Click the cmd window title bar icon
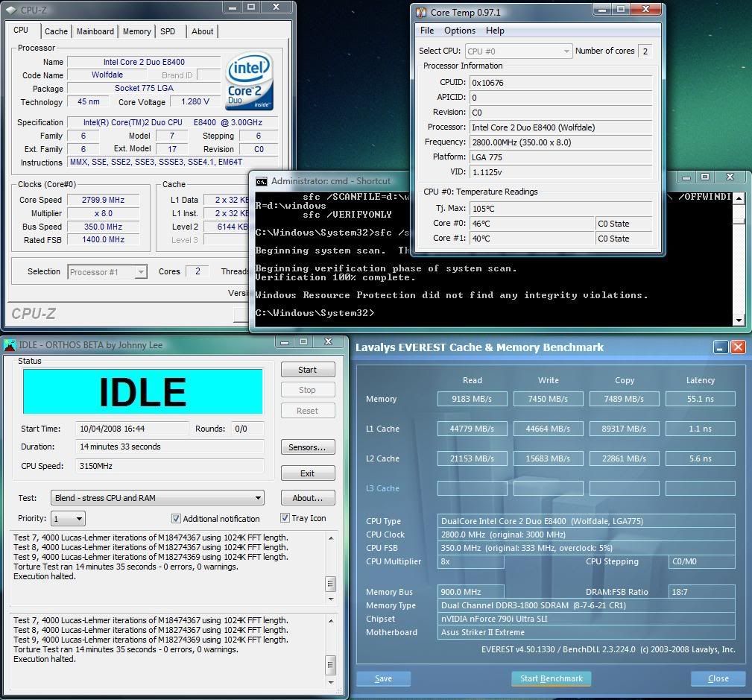 (x=261, y=181)
